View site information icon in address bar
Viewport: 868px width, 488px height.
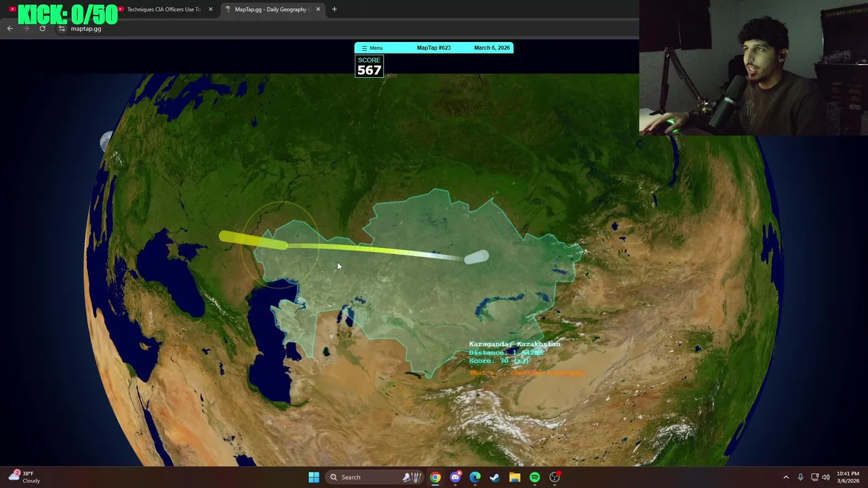pyautogui.click(x=62, y=28)
